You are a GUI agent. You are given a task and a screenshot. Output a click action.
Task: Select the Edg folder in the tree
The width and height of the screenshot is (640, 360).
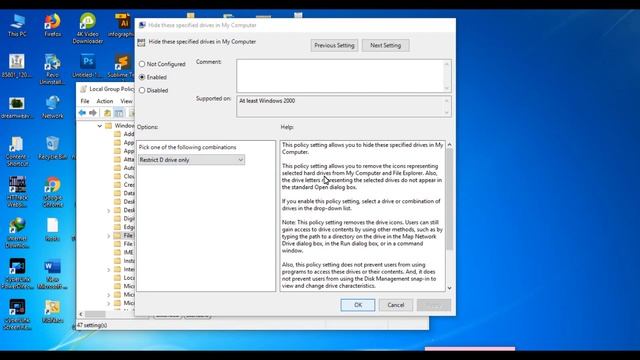coord(124,227)
